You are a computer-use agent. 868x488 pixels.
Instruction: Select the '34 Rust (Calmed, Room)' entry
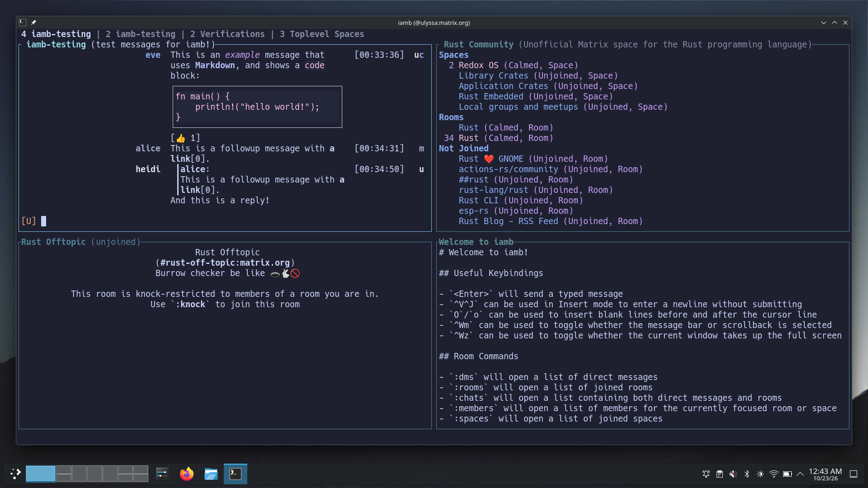coord(499,138)
